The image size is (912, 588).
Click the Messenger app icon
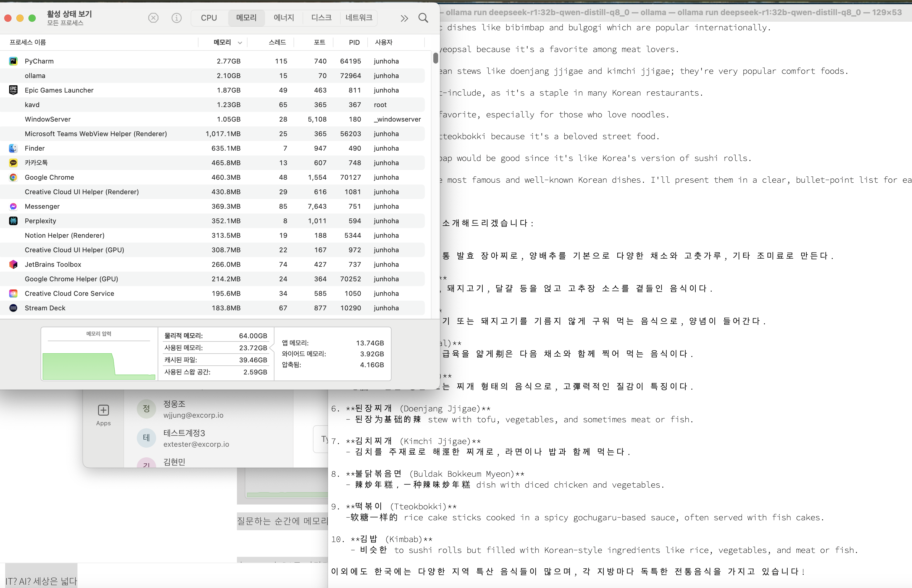pos(13,206)
